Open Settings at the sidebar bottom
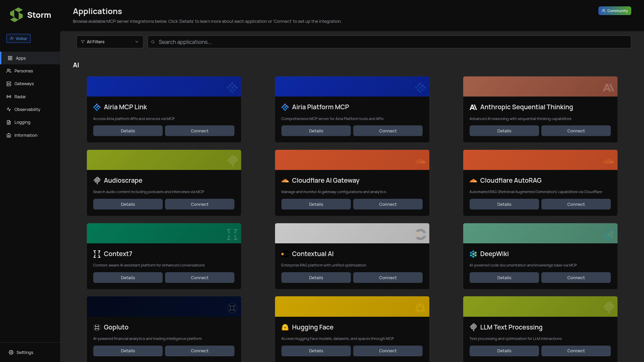644x362 pixels. tap(24, 353)
